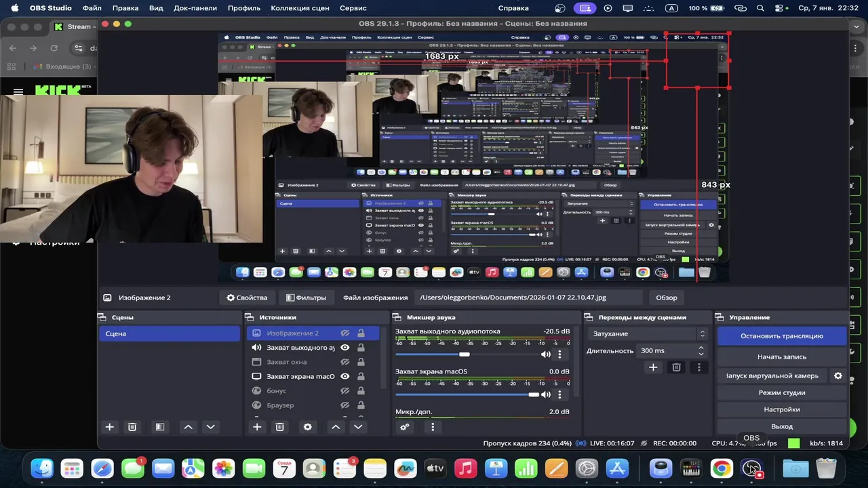Open the Справка menu
This screenshot has width=868, height=488.
click(513, 8)
